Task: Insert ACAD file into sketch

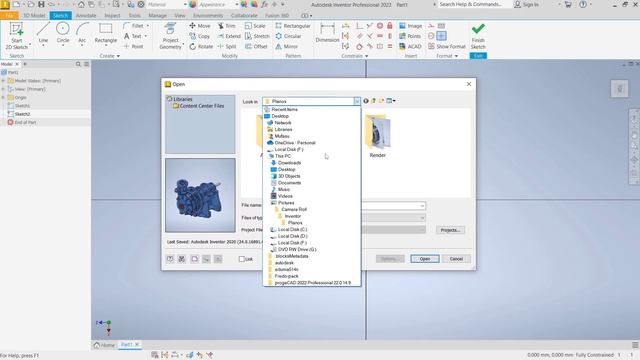Action: tap(410, 47)
